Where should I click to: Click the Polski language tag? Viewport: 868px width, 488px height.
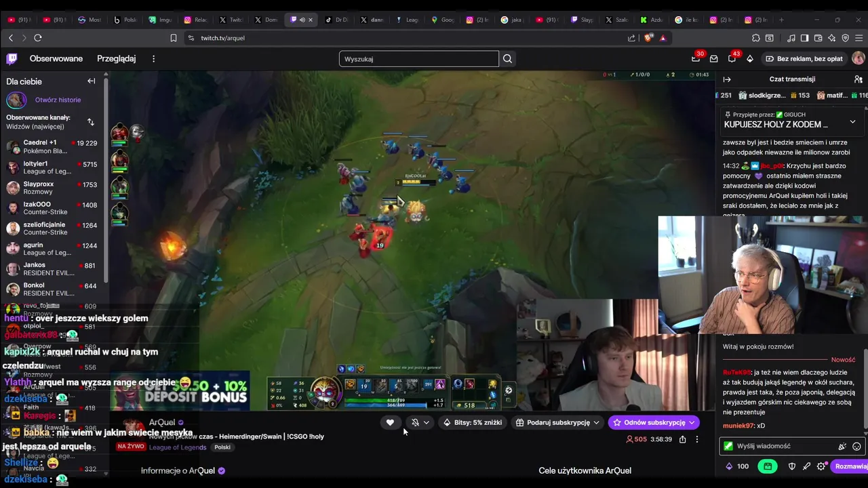click(x=222, y=447)
